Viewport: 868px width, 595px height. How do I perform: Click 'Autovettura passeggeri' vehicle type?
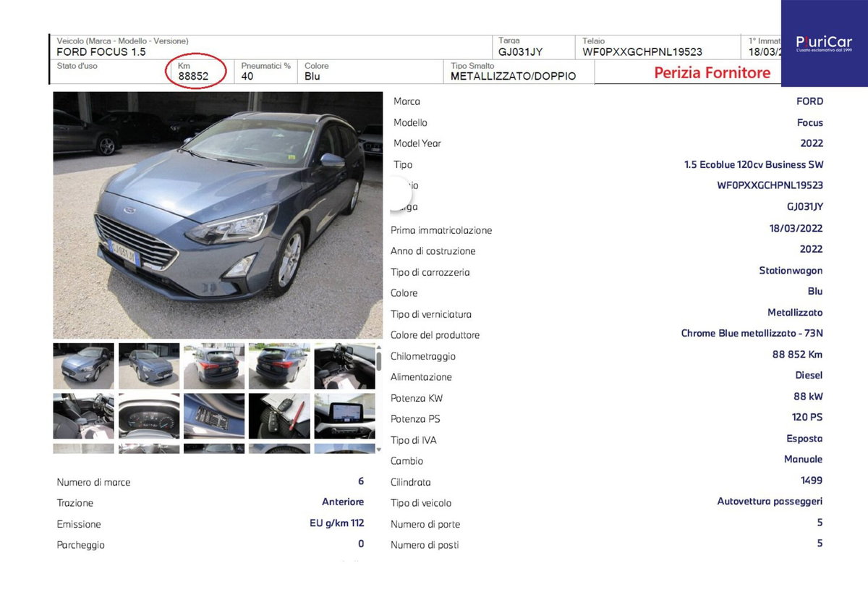click(770, 501)
